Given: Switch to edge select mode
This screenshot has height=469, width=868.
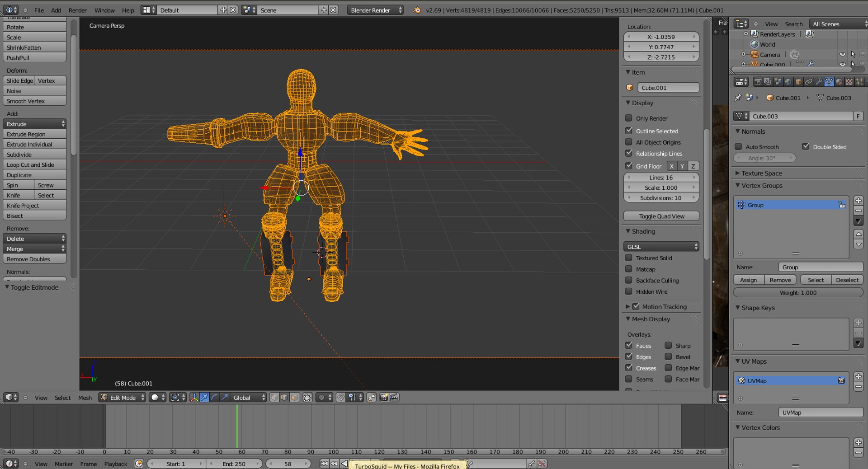Looking at the screenshot, I should click(x=284, y=398).
